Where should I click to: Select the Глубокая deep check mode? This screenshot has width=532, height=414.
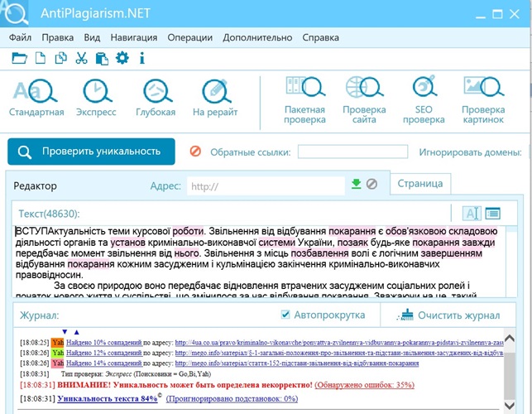point(156,99)
